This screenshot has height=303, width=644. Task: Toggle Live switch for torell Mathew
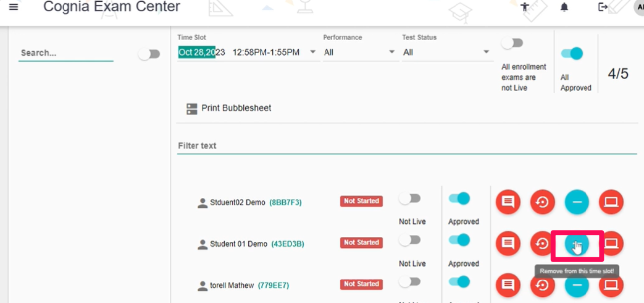[410, 281]
